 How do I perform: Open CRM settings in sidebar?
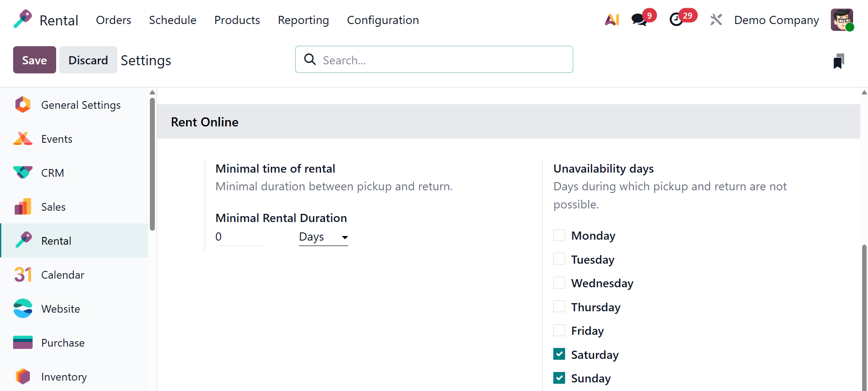53,173
